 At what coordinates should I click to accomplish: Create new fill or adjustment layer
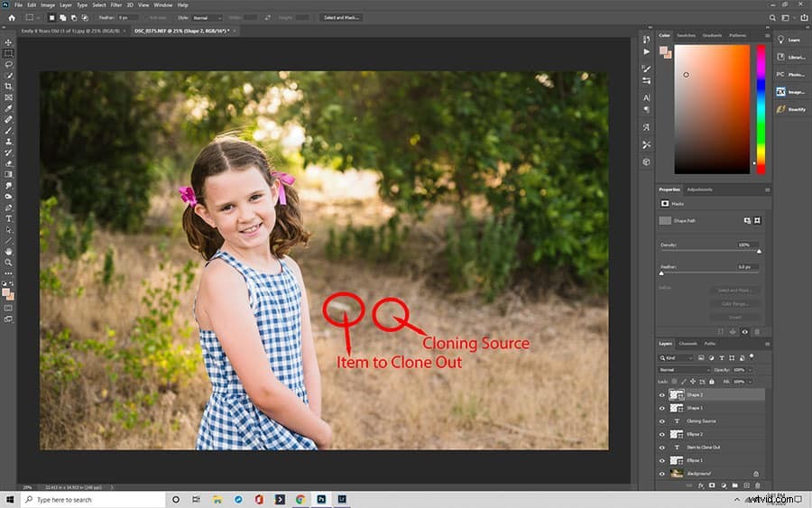[x=724, y=485]
